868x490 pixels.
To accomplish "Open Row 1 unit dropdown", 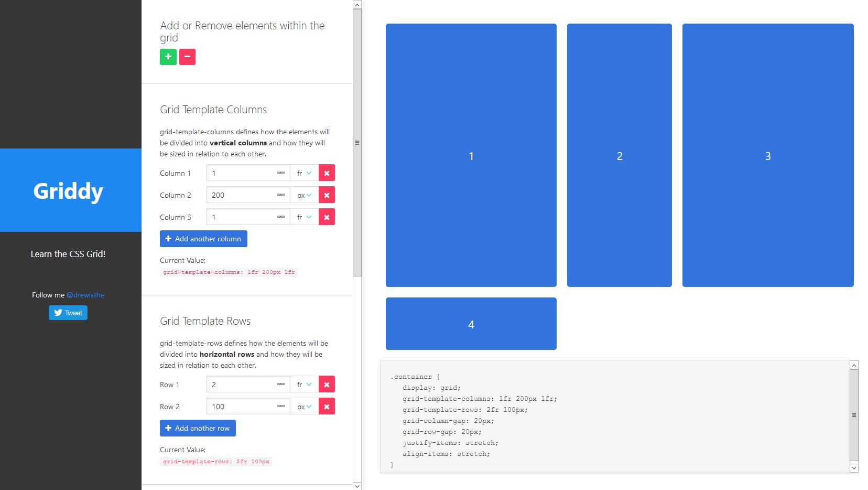I will coord(304,385).
